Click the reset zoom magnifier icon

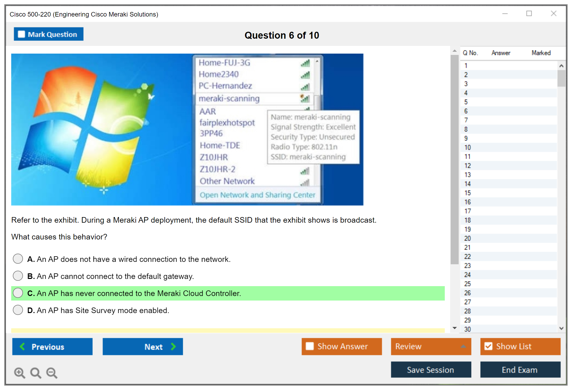(x=36, y=373)
